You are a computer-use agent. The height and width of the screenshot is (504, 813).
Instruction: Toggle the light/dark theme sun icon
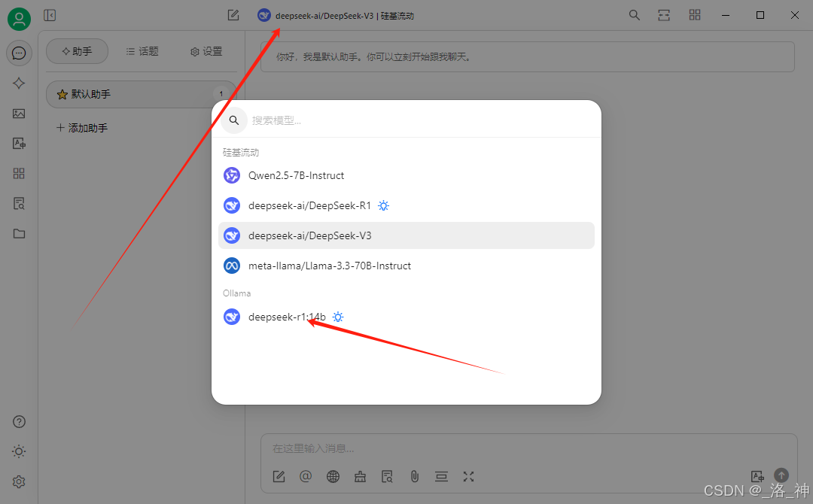(x=19, y=451)
